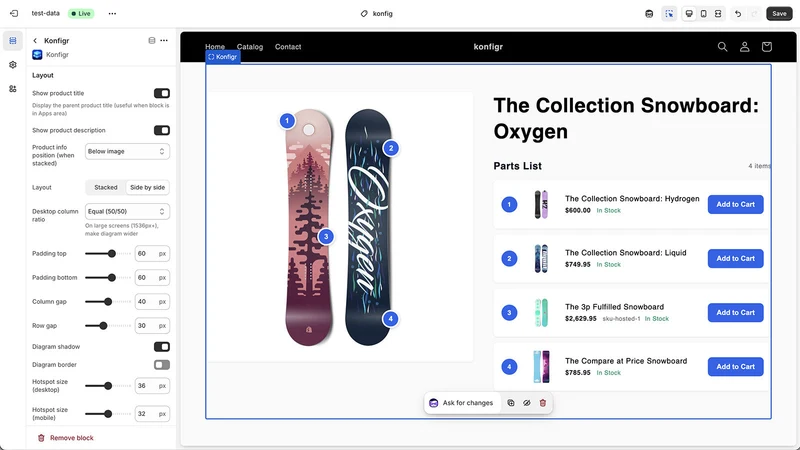The height and width of the screenshot is (450, 800).
Task: Click hotspot 3 on the snowboard diagram
Action: (x=326, y=237)
